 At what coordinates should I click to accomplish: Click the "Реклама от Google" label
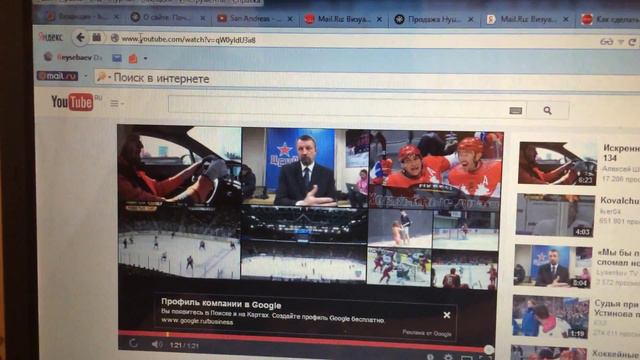pos(427,333)
